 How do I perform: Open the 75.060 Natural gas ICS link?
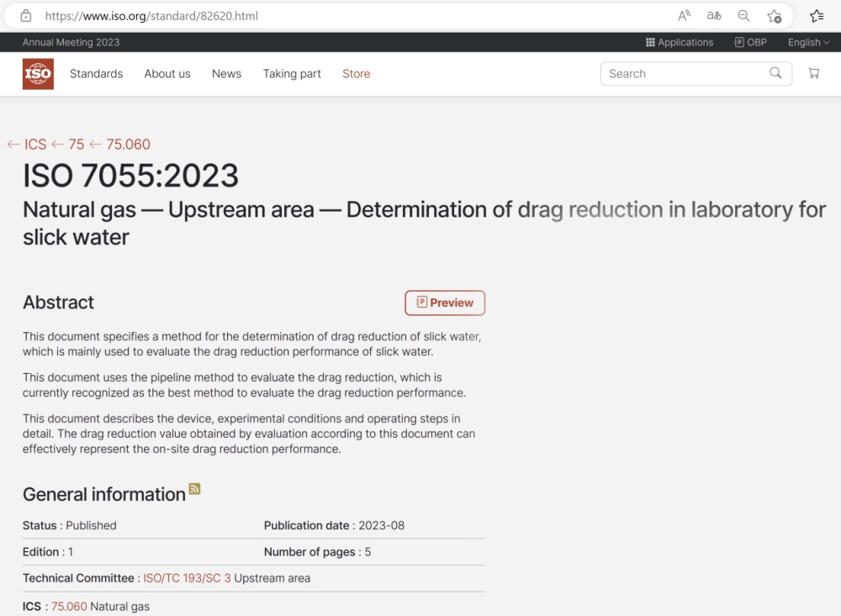pos(69,607)
